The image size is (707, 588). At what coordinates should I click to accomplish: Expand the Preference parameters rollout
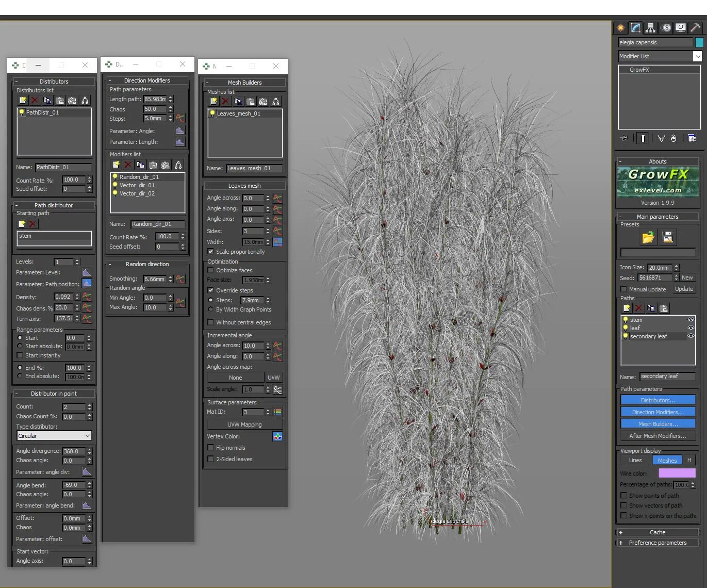[657, 543]
